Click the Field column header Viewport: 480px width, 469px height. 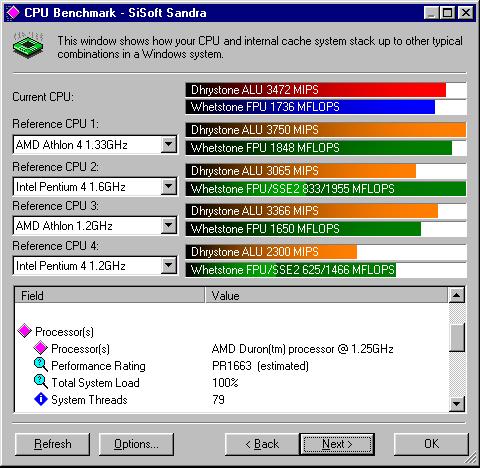(110, 295)
